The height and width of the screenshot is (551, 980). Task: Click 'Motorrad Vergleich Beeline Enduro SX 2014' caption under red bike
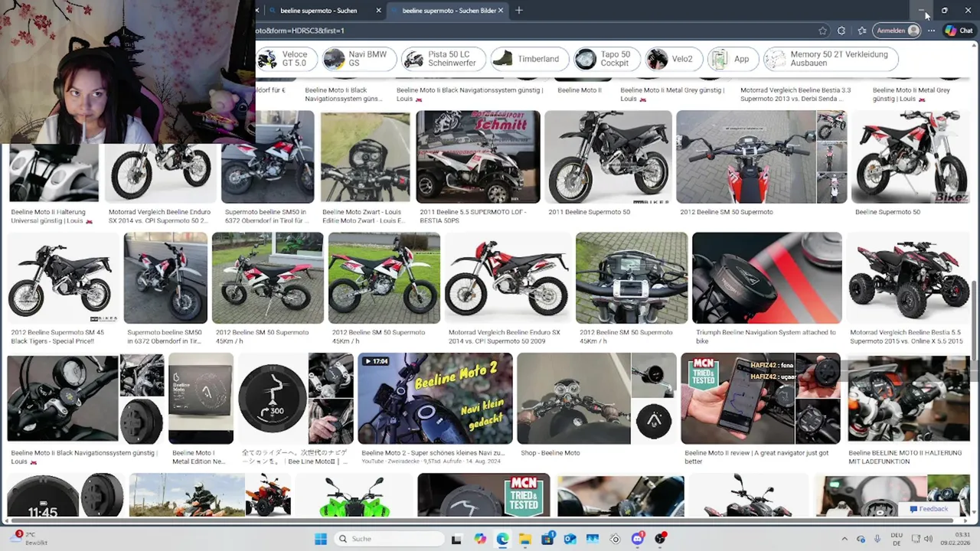point(504,337)
